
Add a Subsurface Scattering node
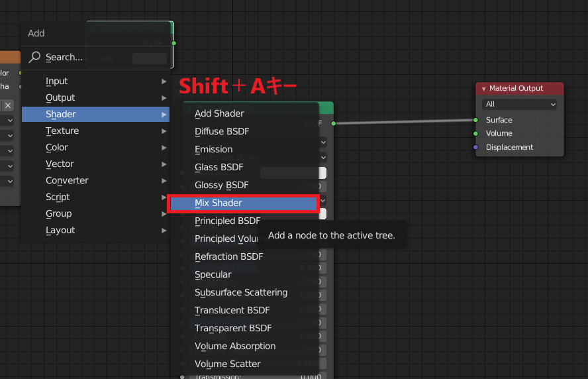(244, 292)
